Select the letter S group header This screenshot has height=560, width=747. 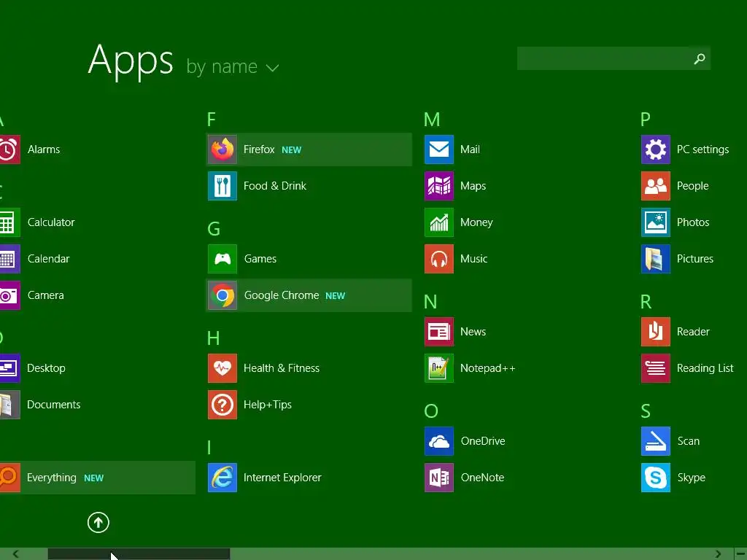click(646, 411)
